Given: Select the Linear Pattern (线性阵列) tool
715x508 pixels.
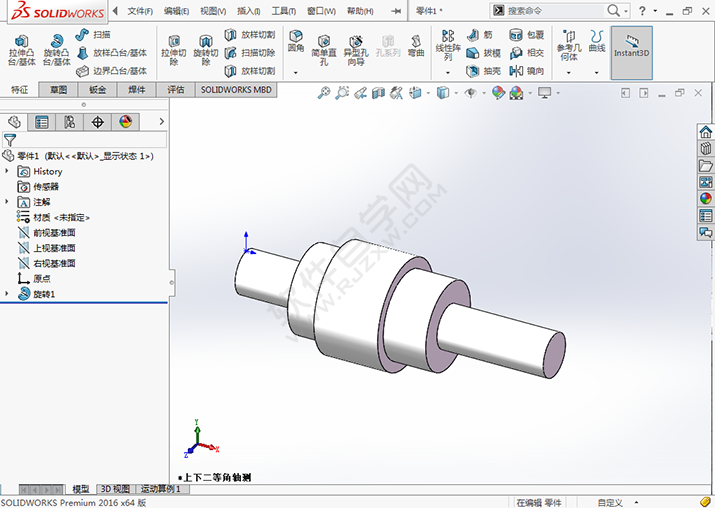Looking at the screenshot, I should pyautogui.click(x=448, y=45).
